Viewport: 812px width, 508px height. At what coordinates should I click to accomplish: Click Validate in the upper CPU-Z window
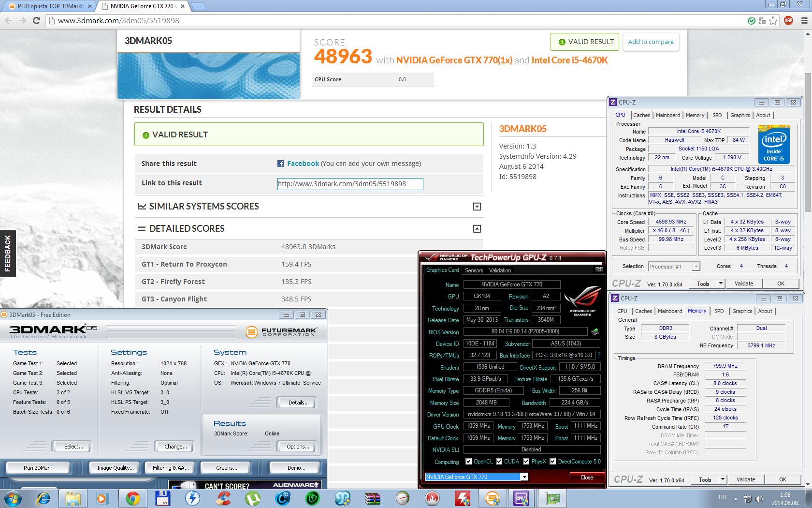click(x=744, y=284)
